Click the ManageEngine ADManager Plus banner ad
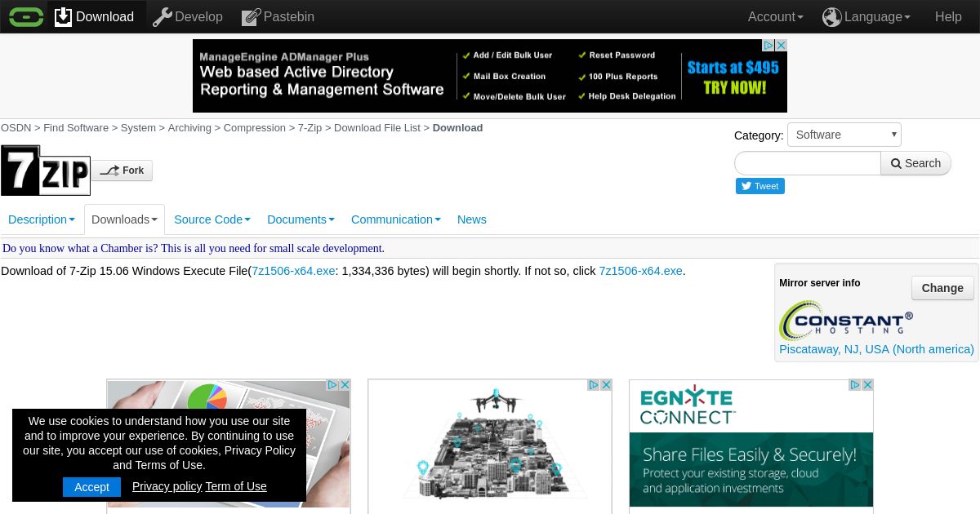This screenshot has width=980, height=514. click(490, 76)
